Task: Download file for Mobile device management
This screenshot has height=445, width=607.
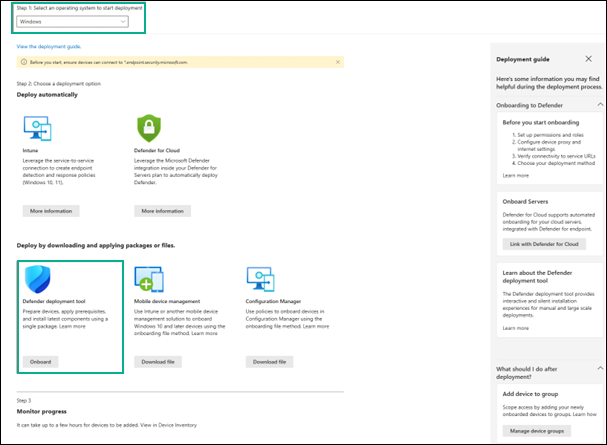Action: pyautogui.click(x=158, y=362)
